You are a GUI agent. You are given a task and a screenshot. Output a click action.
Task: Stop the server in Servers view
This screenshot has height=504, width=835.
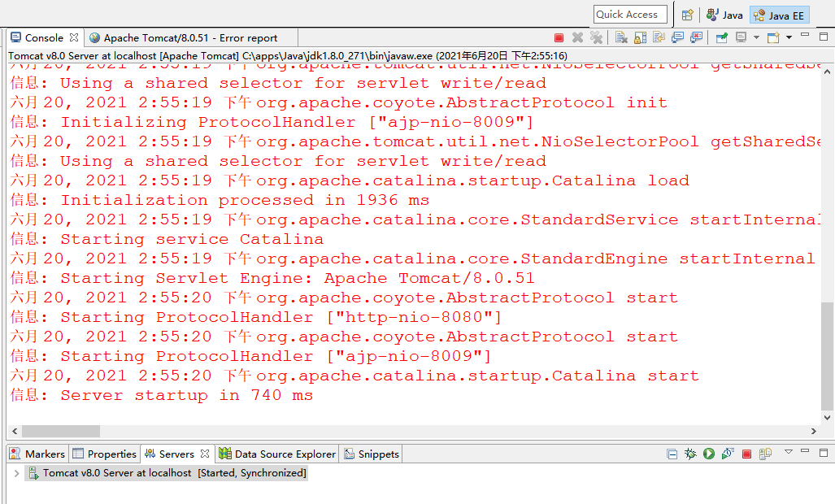[x=746, y=454]
